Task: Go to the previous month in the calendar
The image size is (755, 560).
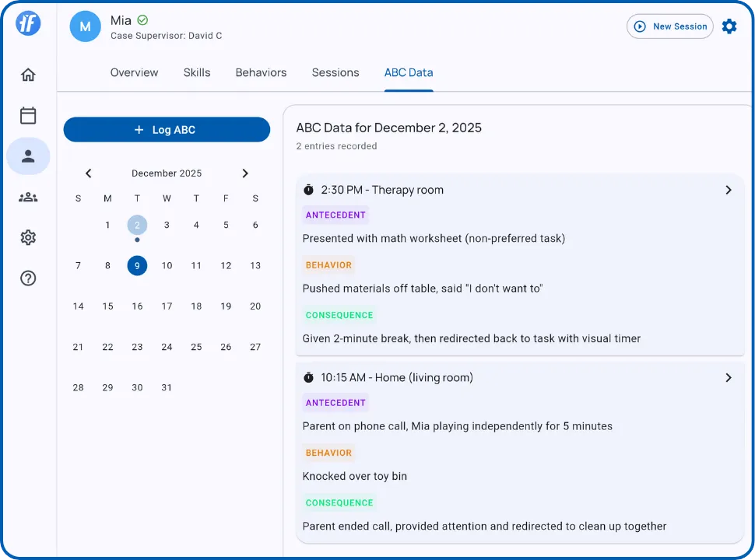Action: (88, 173)
